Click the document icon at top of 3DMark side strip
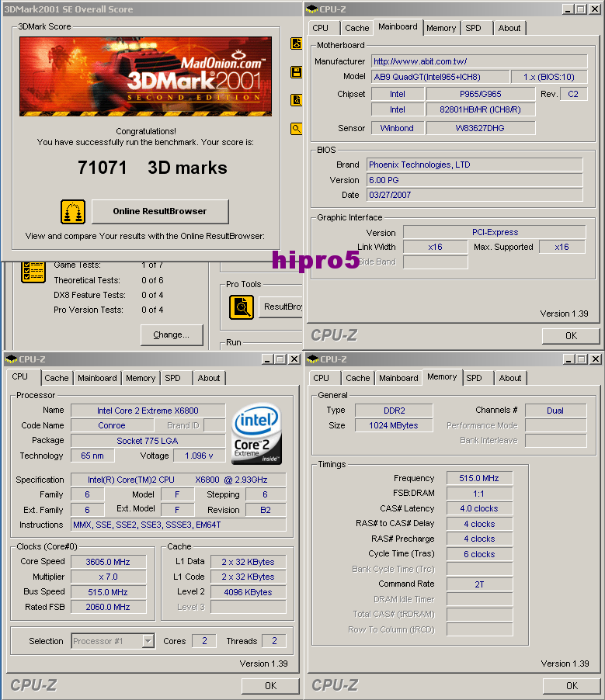 296,43
